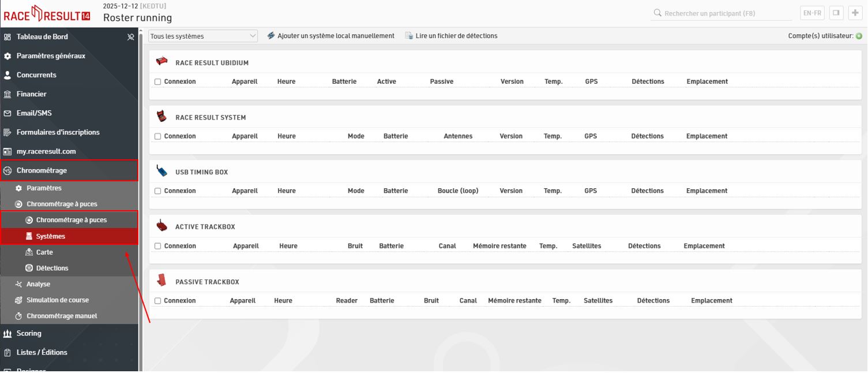The width and height of the screenshot is (868, 373).
Task: Click the Passive column header in UBIDIUM
Action: click(442, 82)
